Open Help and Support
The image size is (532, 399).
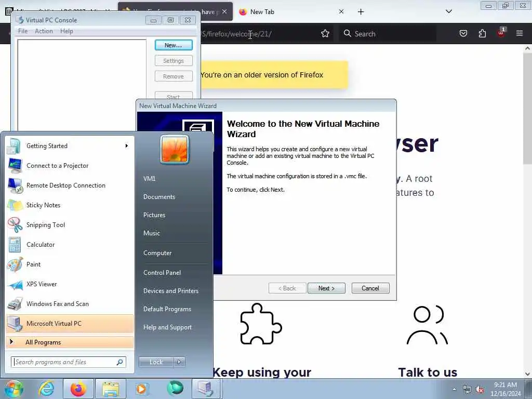coord(168,327)
